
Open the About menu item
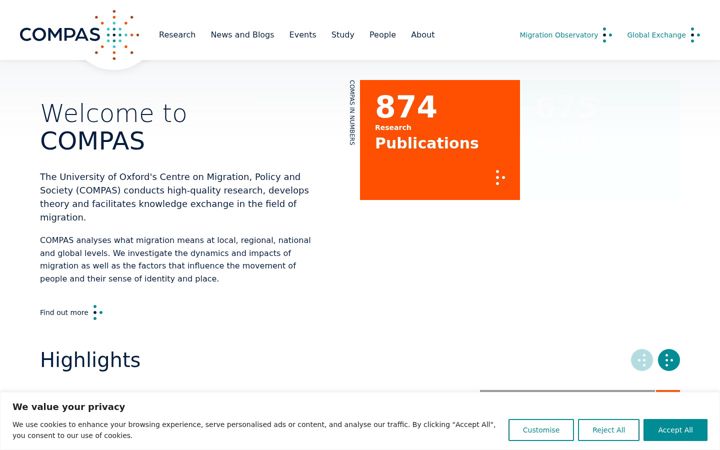(422, 35)
